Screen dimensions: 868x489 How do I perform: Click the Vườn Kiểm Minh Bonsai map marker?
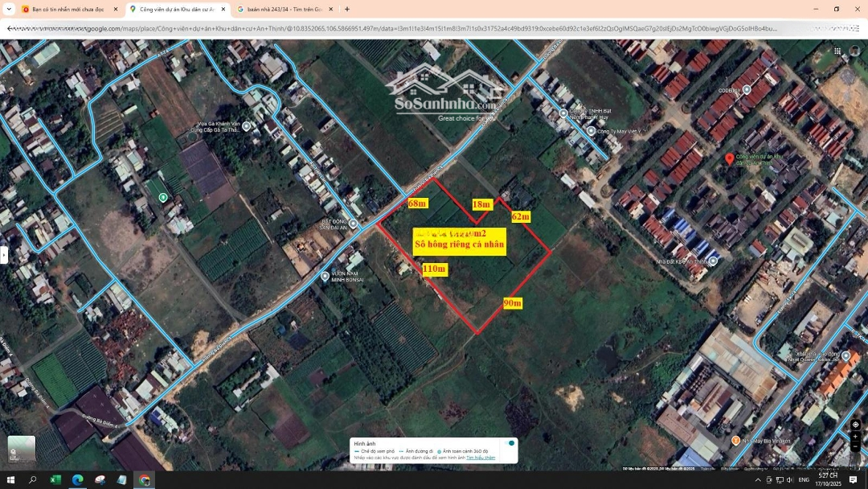325,276
